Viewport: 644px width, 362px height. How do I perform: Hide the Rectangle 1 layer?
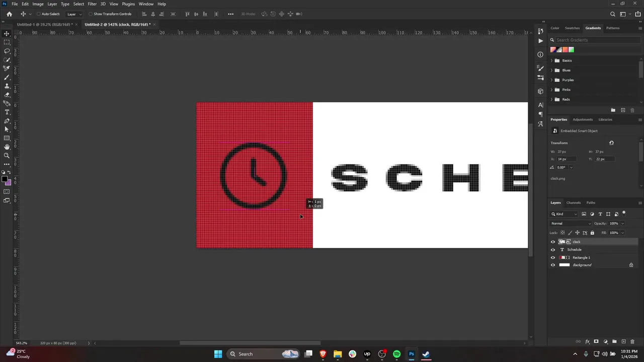click(x=553, y=257)
